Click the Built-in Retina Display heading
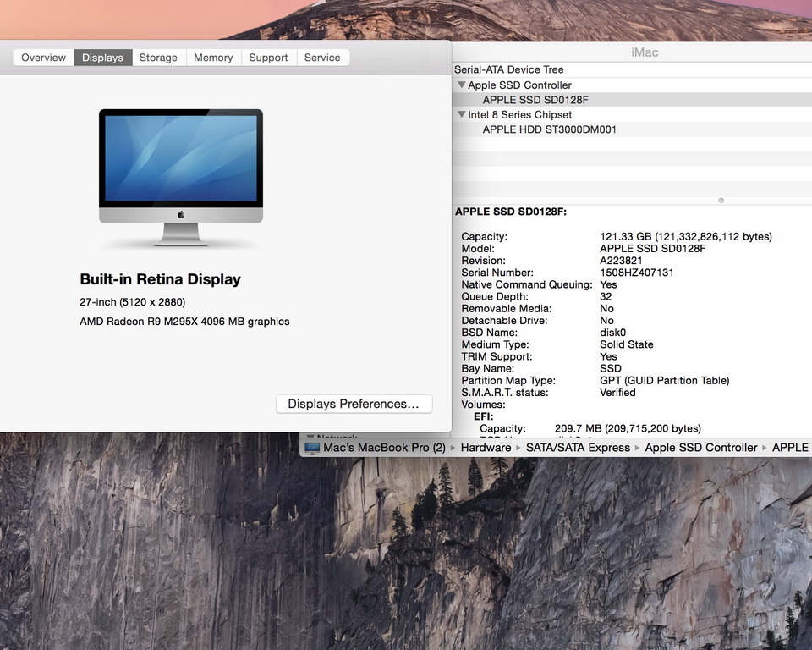This screenshot has height=650, width=812. pyautogui.click(x=160, y=279)
